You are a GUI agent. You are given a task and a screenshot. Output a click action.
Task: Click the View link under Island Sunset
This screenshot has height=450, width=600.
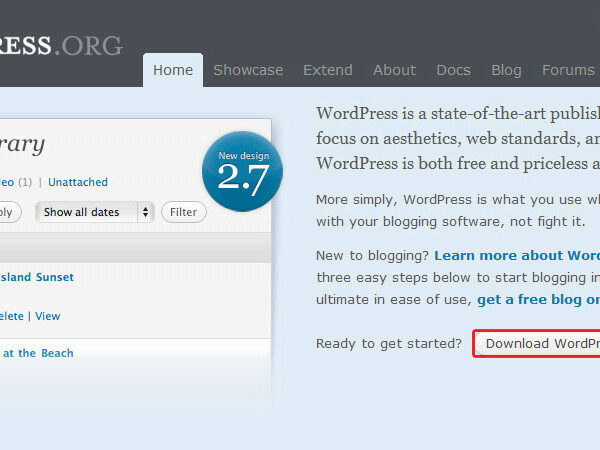click(x=48, y=316)
